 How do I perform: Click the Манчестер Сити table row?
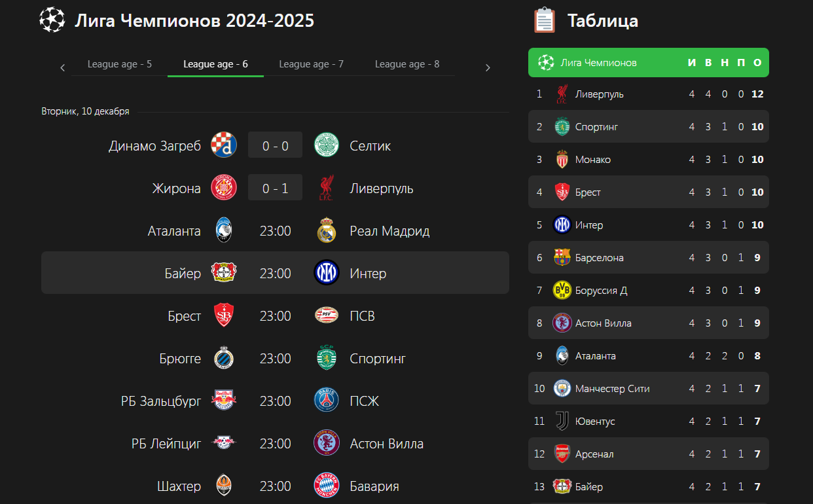pyautogui.click(x=649, y=388)
